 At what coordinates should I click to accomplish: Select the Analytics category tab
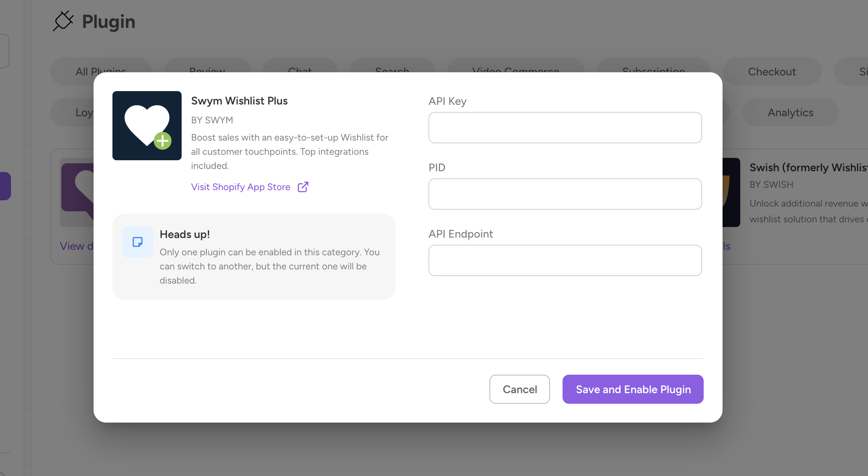[790, 113]
